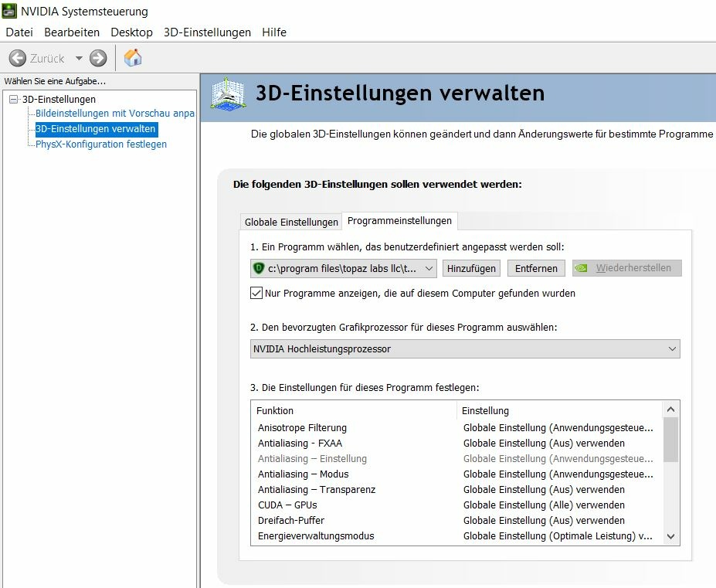Collapse the 3D-Einstellungen tree node
716x588 pixels.
point(13,99)
